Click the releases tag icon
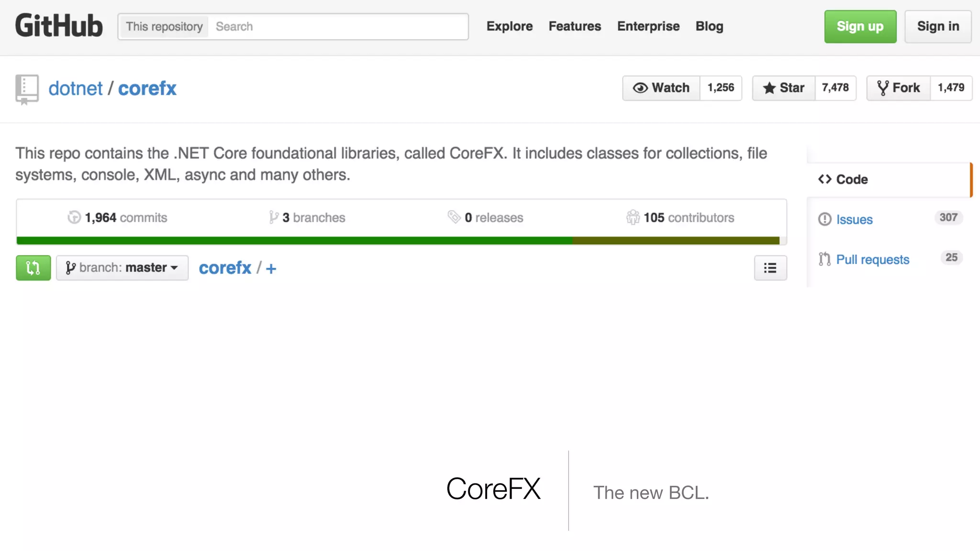980x551 pixels. click(454, 217)
